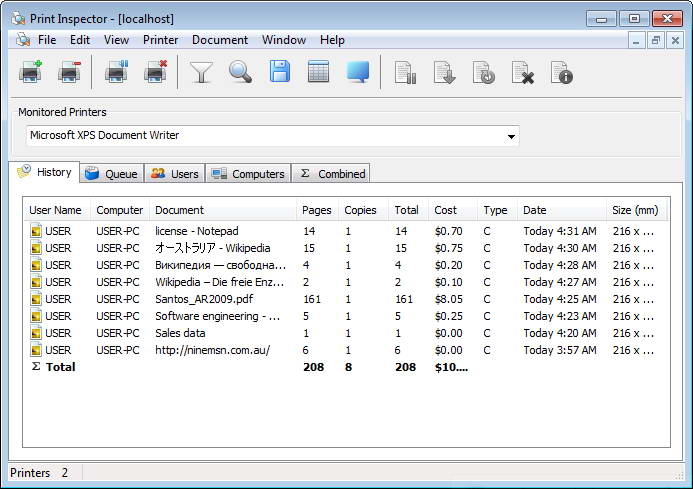The height and width of the screenshot is (489, 693).
Task: Switch to the Users tab
Action: click(175, 174)
